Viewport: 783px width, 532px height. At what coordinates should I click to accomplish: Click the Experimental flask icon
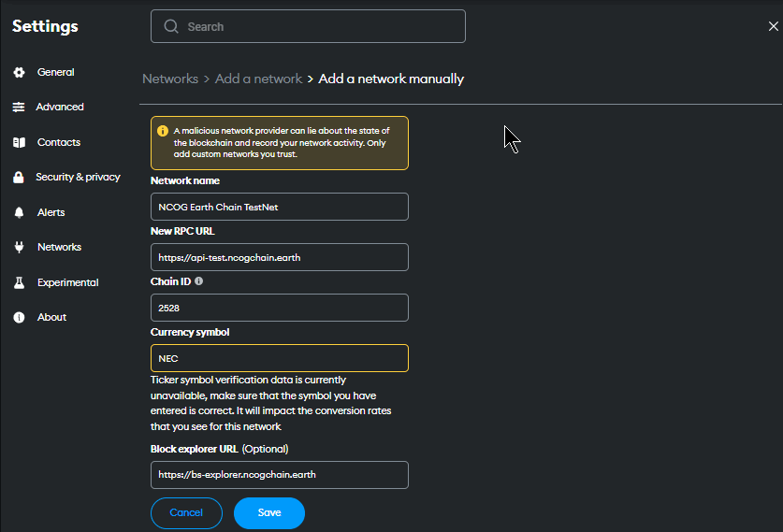coord(19,282)
